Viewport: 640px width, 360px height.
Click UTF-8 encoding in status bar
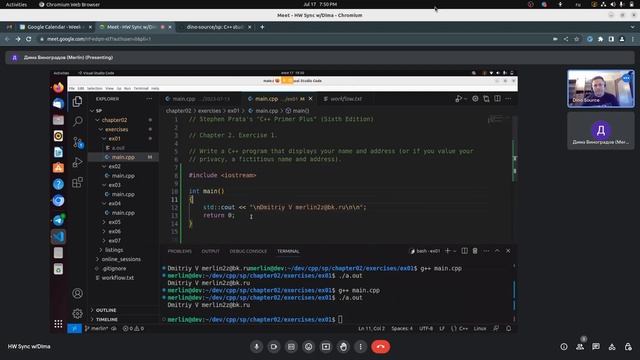coord(426,329)
